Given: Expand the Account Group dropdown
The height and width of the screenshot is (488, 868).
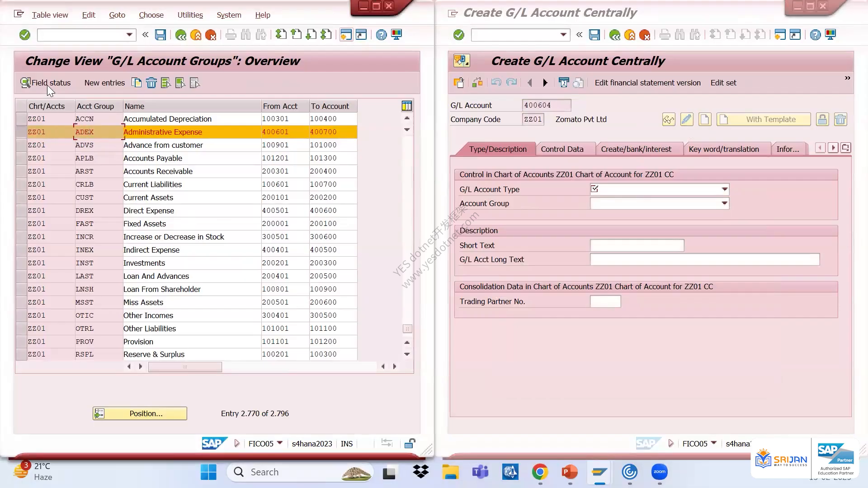Looking at the screenshot, I should pyautogui.click(x=725, y=203).
